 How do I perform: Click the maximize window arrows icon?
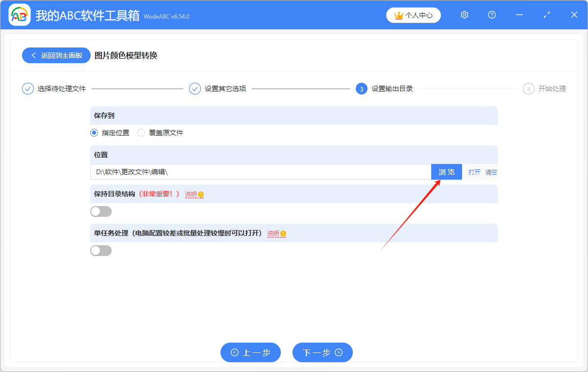click(547, 15)
